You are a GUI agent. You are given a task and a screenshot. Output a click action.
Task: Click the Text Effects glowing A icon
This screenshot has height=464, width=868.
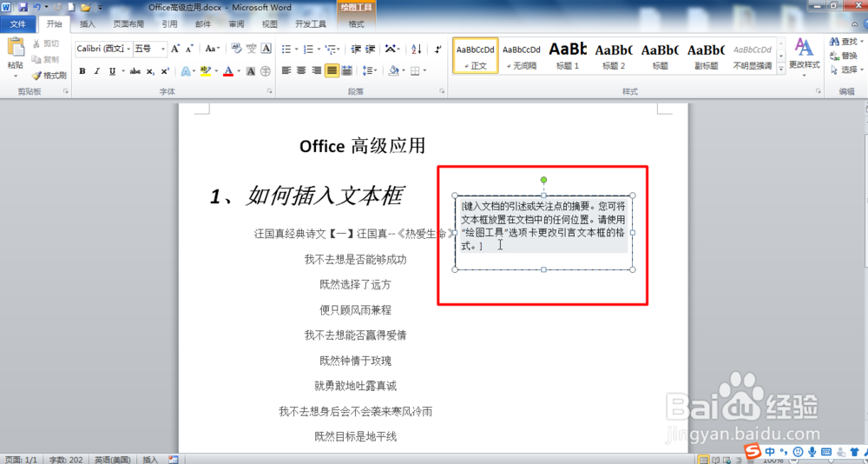(x=186, y=71)
